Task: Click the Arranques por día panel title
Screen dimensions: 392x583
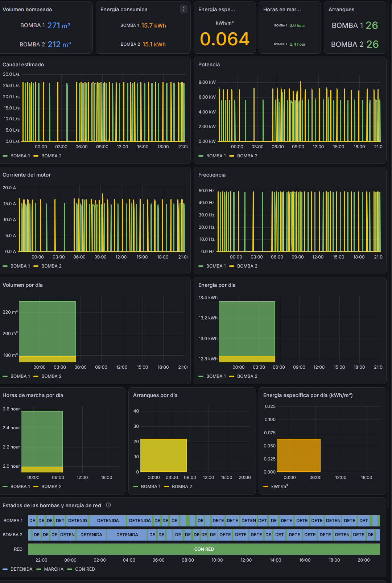Action: (x=155, y=395)
